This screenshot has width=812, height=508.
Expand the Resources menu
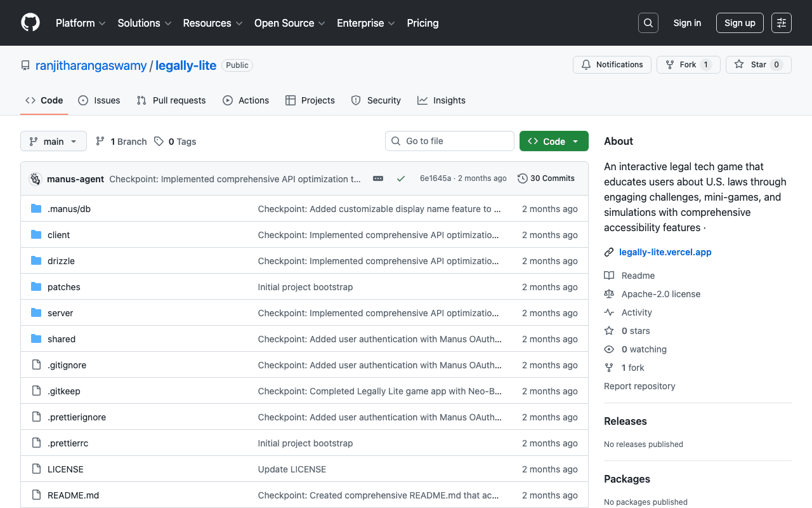(213, 23)
